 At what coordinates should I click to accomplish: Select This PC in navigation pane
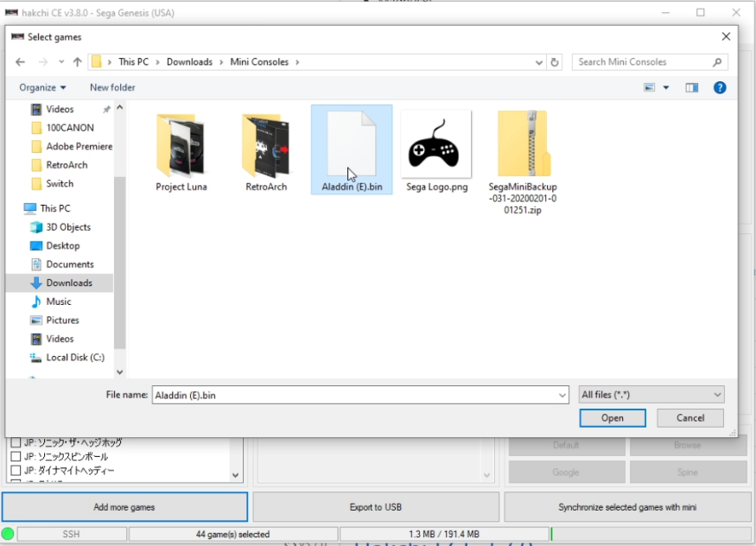(55, 208)
